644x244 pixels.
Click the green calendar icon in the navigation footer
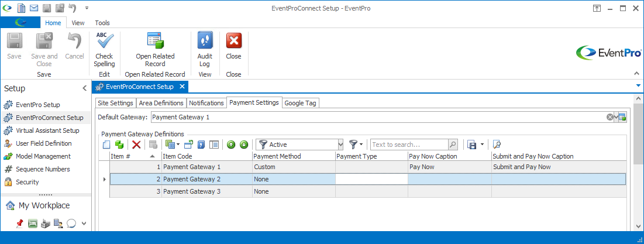[33, 224]
